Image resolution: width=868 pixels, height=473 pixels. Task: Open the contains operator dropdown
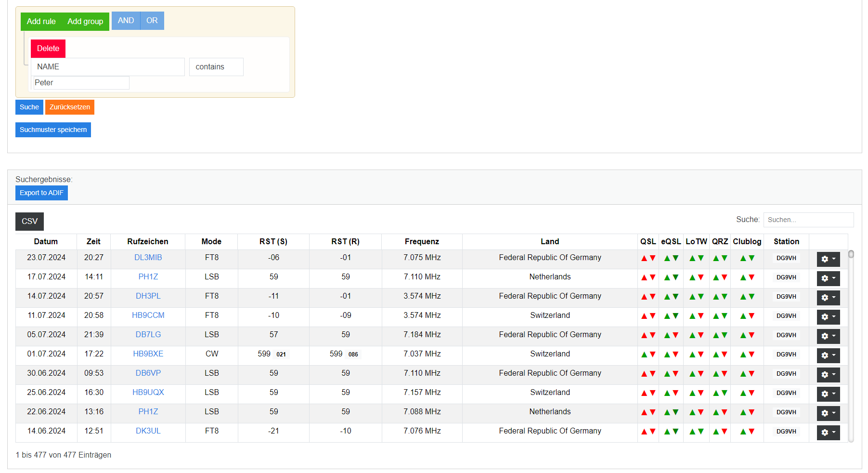coord(216,67)
